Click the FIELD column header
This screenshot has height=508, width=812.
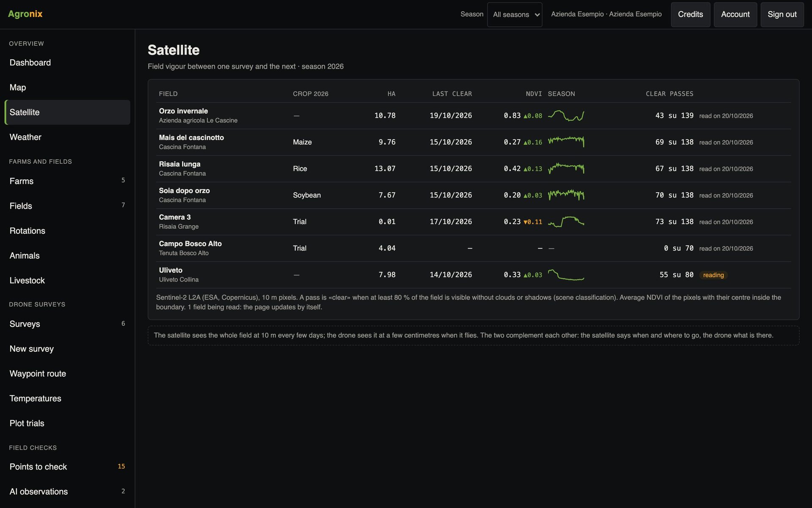coord(168,94)
